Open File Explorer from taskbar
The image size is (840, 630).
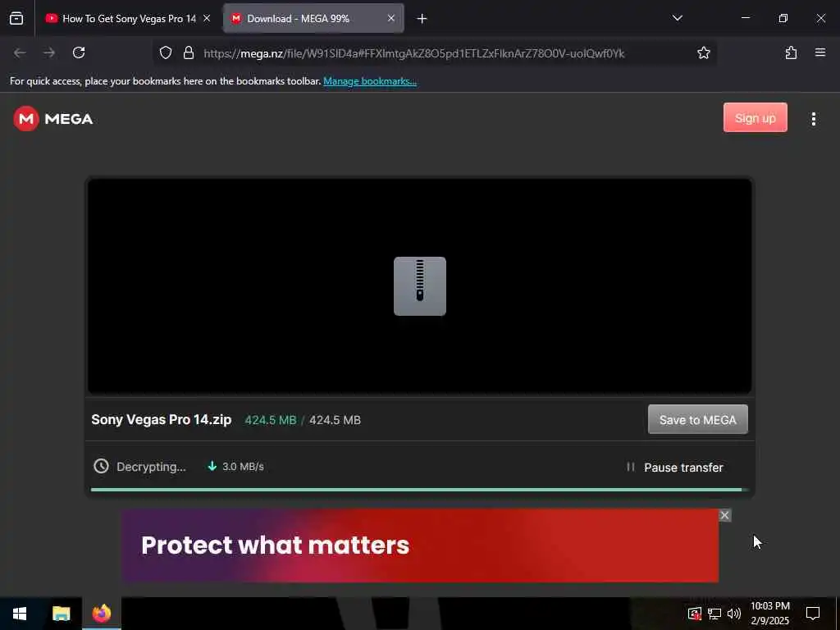point(61,614)
